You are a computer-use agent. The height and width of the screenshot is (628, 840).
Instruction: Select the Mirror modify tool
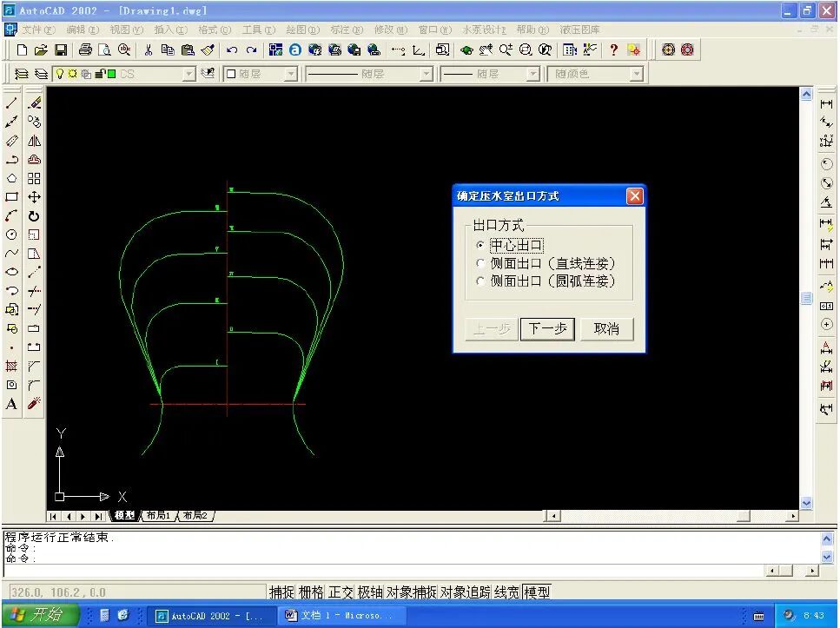pos(34,141)
